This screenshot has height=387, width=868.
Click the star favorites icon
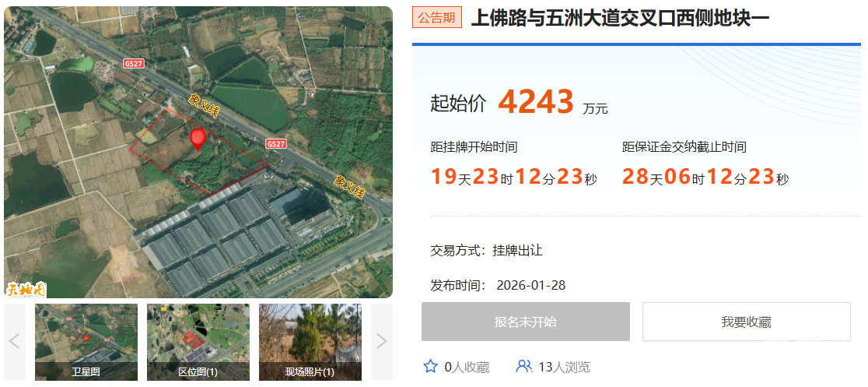(x=430, y=367)
